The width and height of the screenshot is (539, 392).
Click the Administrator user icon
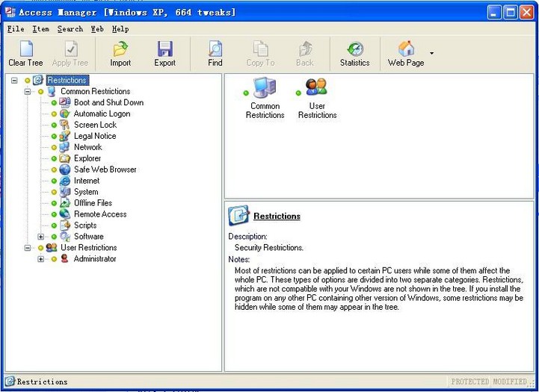pos(64,258)
